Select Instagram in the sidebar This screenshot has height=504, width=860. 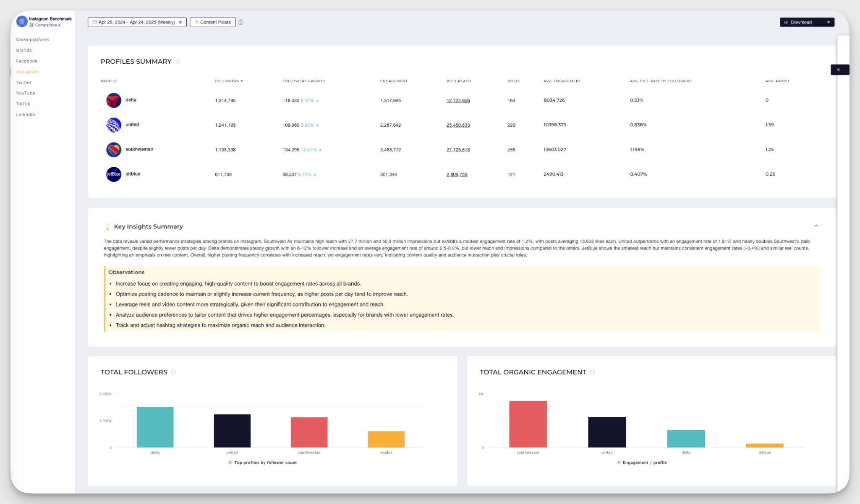[x=27, y=72]
